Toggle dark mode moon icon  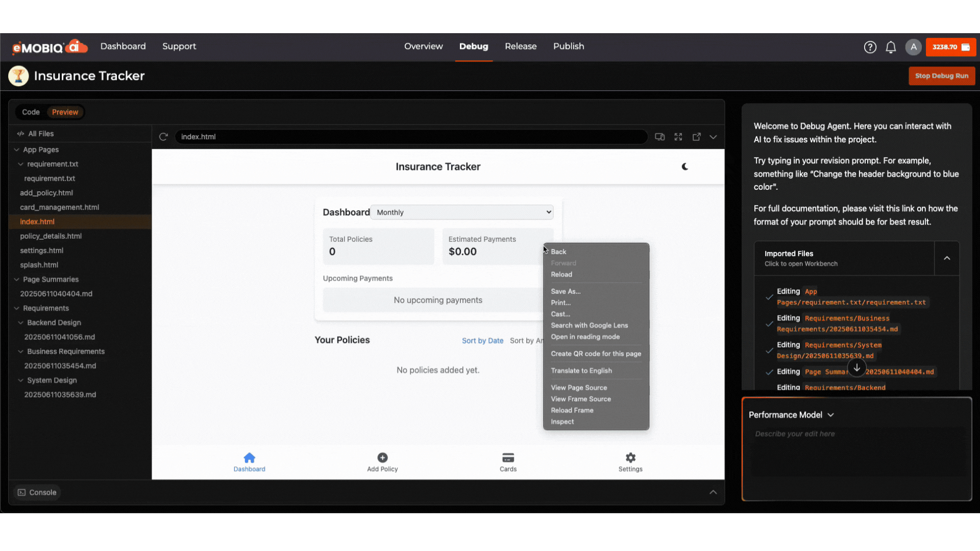tap(685, 166)
